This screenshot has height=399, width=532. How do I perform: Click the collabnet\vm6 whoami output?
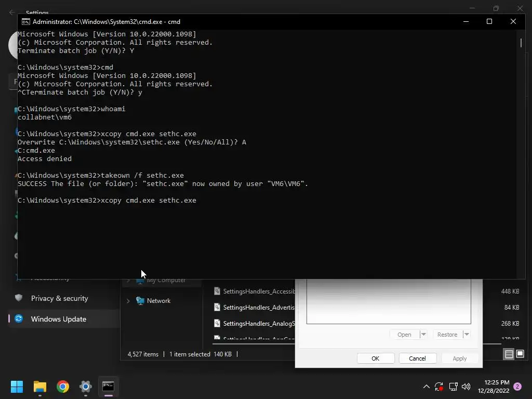tap(45, 117)
